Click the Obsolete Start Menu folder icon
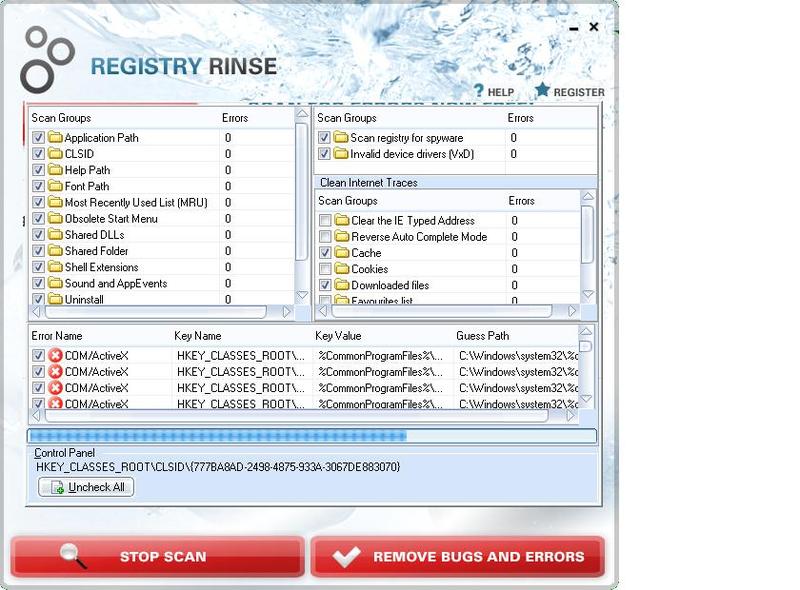800x590 pixels. (x=55, y=218)
